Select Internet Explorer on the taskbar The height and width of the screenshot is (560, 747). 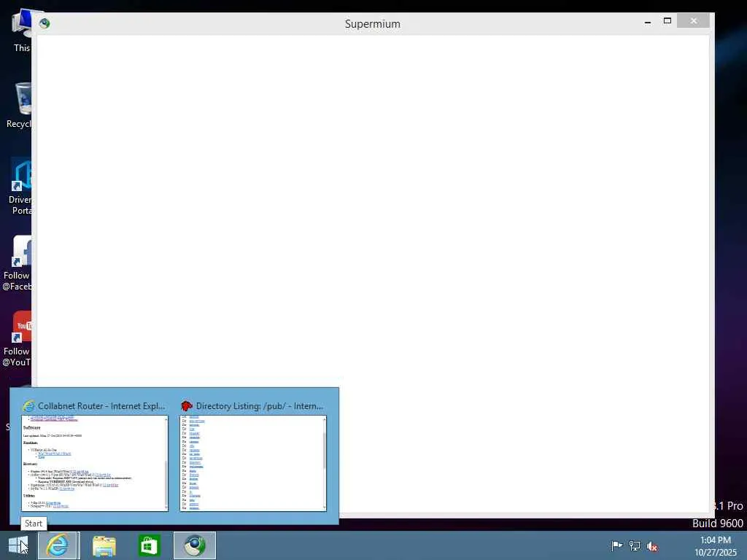click(x=58, y=545)
